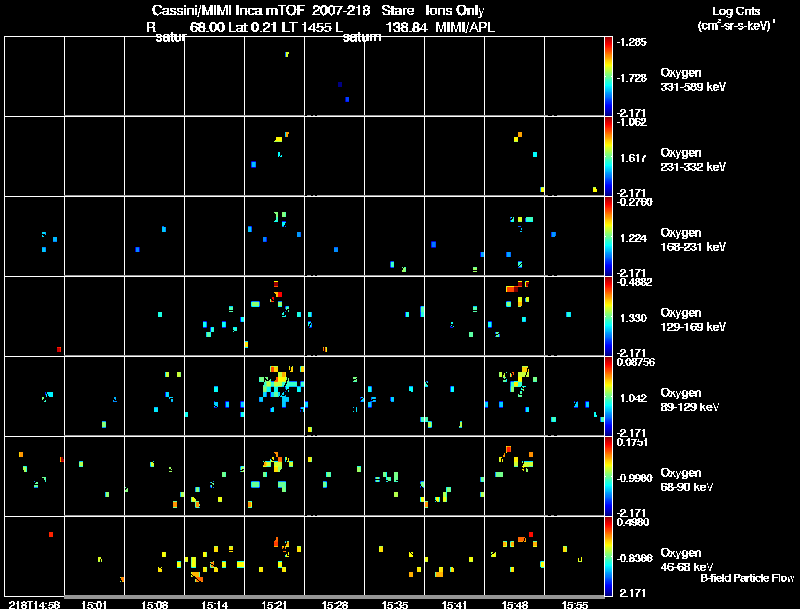800x609 pixels.
Task: Click the color bar beside Oxygen 331-589 keV
Action: 608,77
